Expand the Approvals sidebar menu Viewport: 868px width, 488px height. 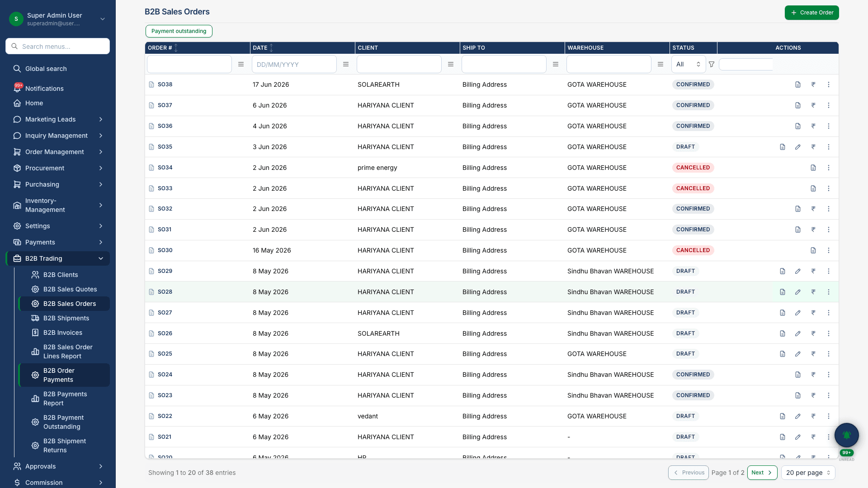[58, 466]
